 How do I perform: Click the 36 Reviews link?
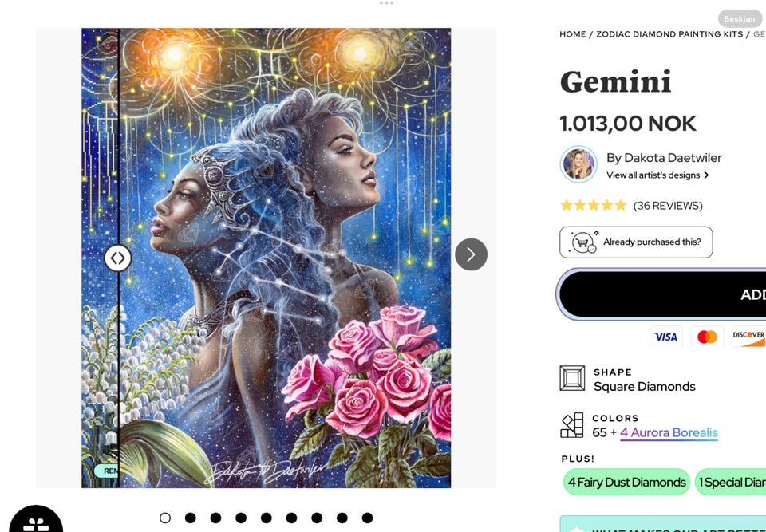(668, 206)
